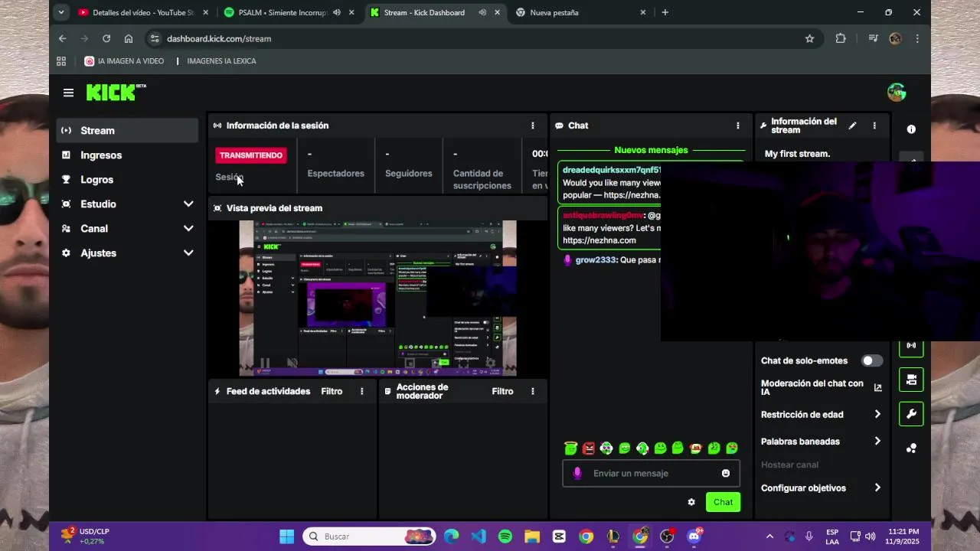Viewport: 980px width, 551px height.
Task: Open File Explorer from the taskbar
Action: click(x=532, y=536)
